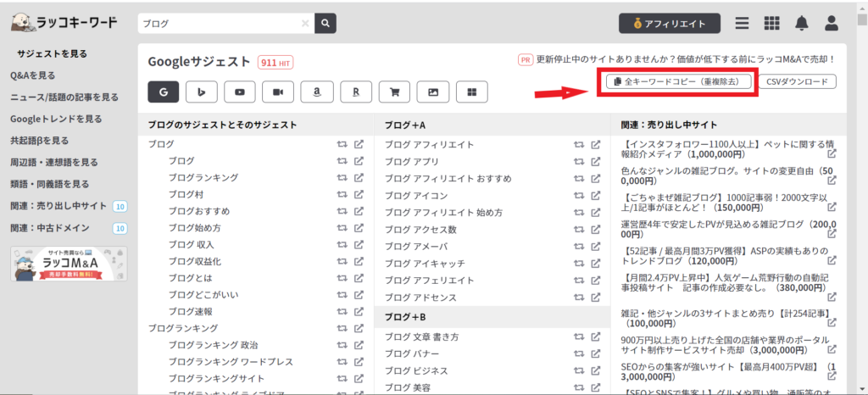Click 全キーワードコピー（重複除去） button
Image resolution: width=868 pixels, height=395 pixels.
(x=681, y=82)
